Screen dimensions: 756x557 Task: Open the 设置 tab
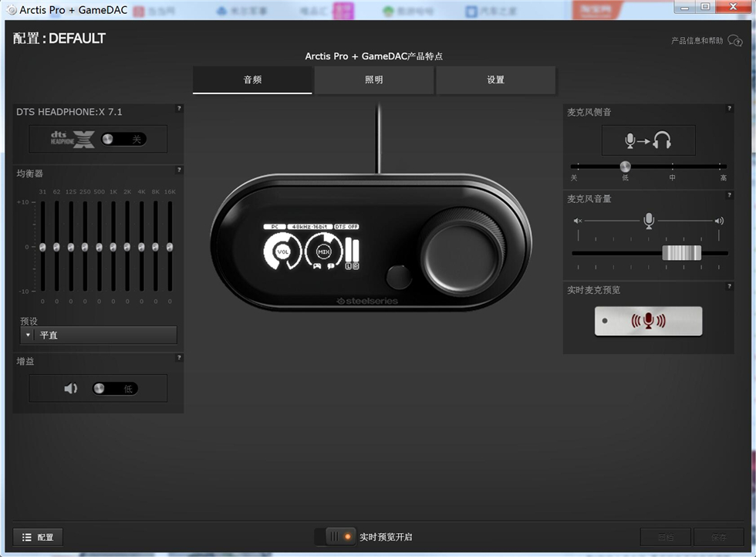[495, 80]
